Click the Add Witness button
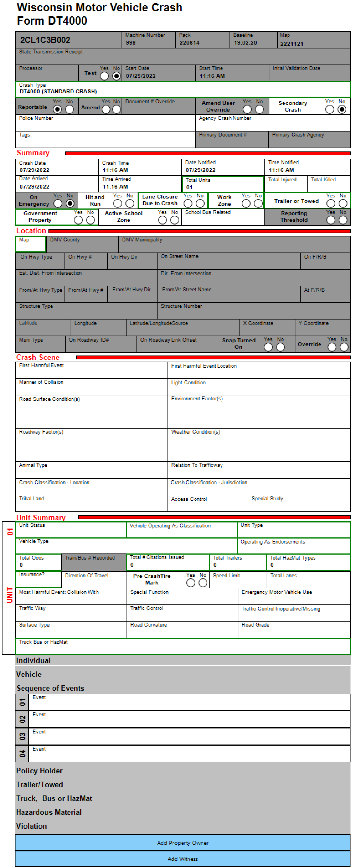Image resolution: width=353 pixels, height=868 pixels. click(x=182, y=859)
